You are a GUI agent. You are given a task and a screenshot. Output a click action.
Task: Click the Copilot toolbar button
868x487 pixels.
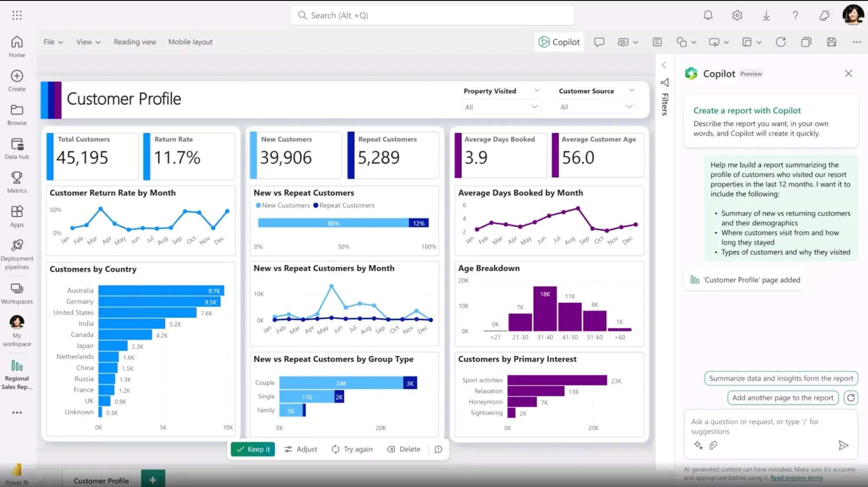[x=559, y=42]
